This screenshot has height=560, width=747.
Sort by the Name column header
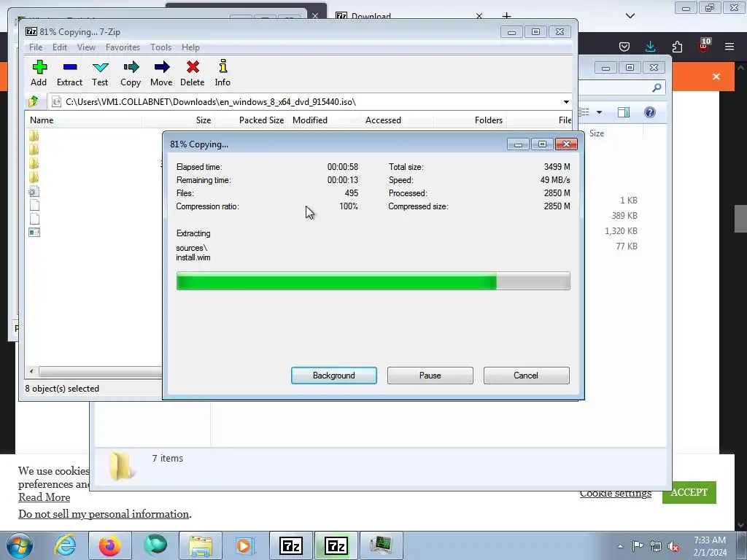[83, 120]
